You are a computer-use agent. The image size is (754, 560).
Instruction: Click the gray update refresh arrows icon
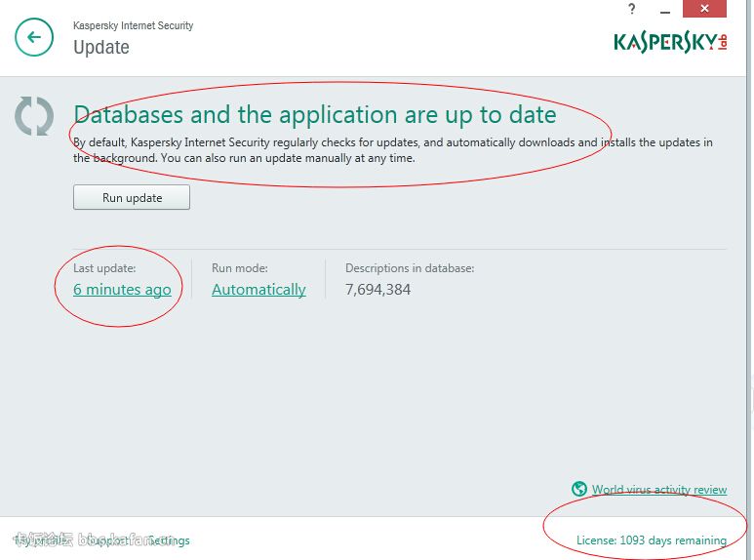point(34,116)
